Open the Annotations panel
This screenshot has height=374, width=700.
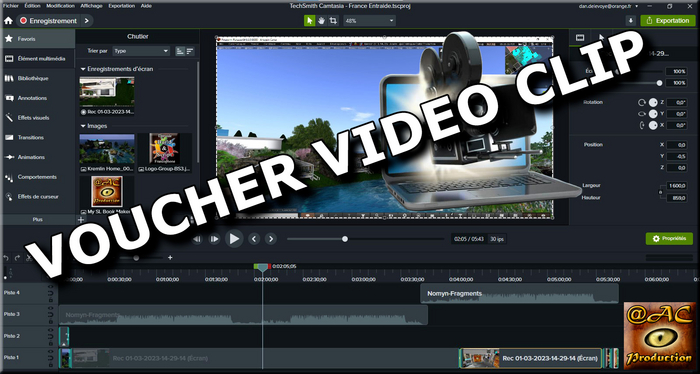[x=38, y=98]
